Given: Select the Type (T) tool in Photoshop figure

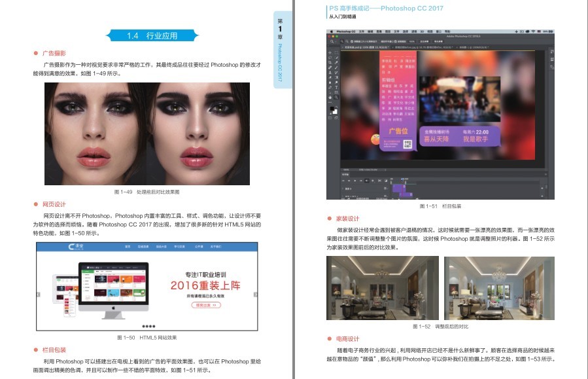Looking at the screenshot, I should coord(336,88).
